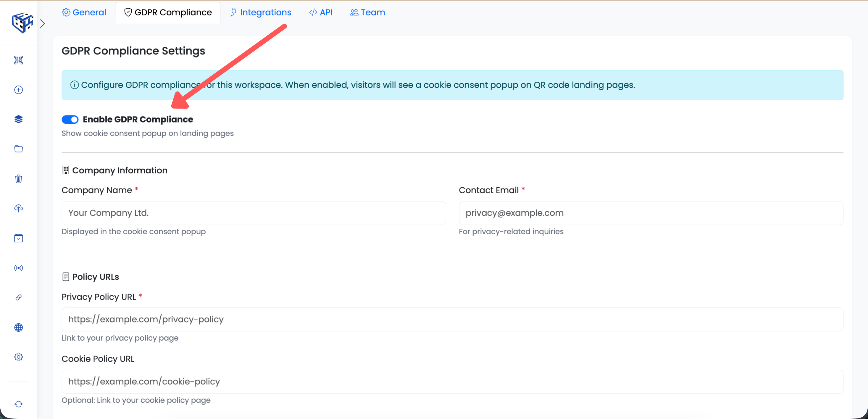This screenshot has width=868, height=419.
Task: Click the app logo in top-left corner
Action: click(22, 23)
